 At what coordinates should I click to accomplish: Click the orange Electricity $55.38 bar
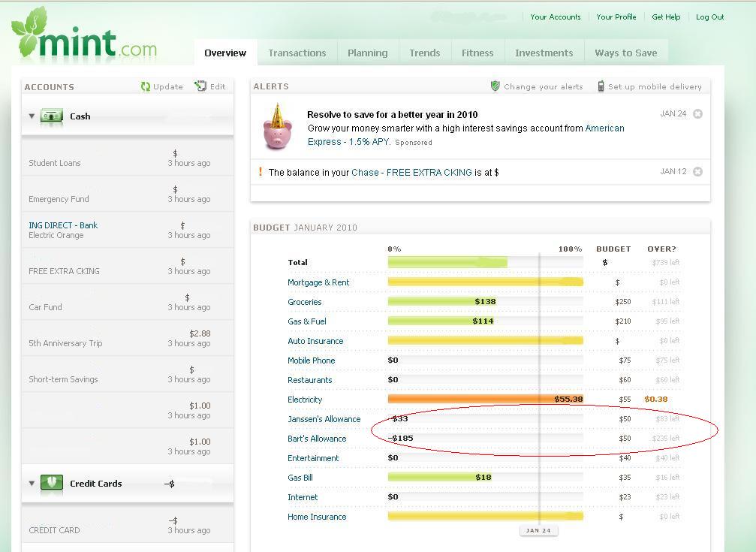click(486, 399)
